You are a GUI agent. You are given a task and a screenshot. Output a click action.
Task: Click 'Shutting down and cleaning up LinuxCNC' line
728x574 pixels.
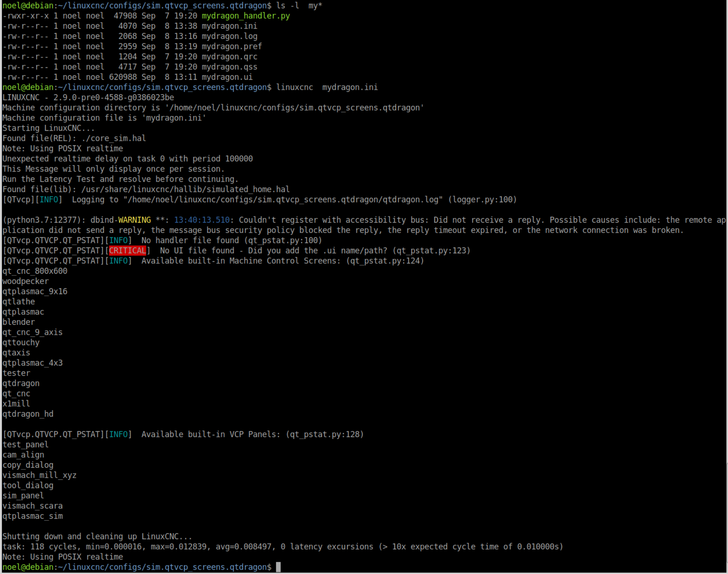point(97,537)
